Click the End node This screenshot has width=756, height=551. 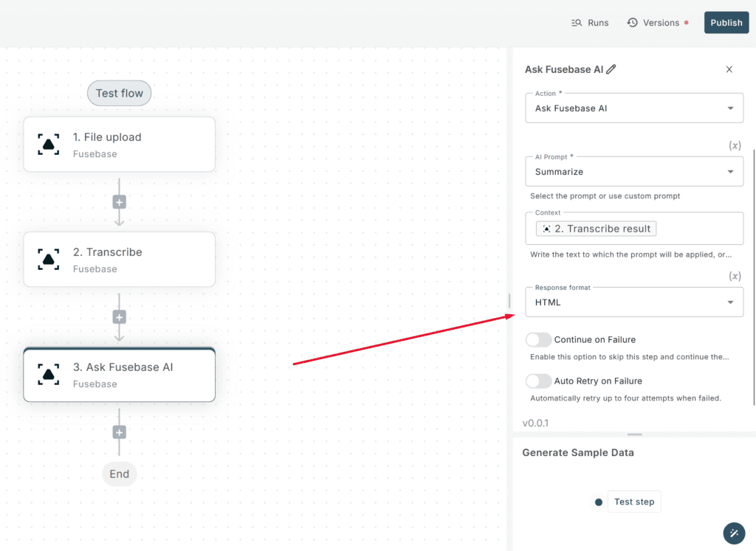(x=119, y=474)
